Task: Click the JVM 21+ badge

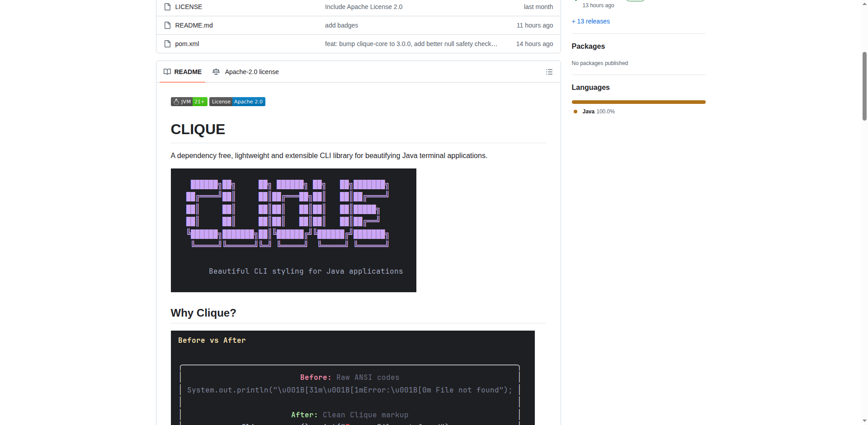Action: point(189,102)
